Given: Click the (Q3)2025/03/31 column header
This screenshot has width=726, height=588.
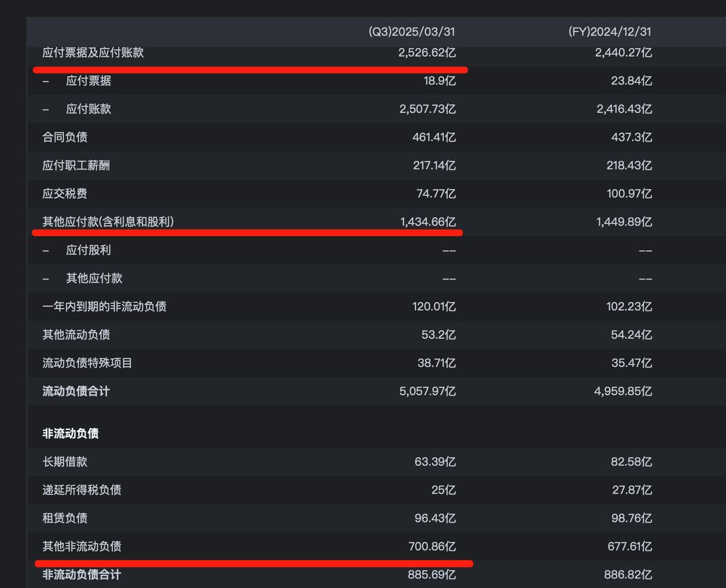Looking at the screenshot, I should pos(412,32).
